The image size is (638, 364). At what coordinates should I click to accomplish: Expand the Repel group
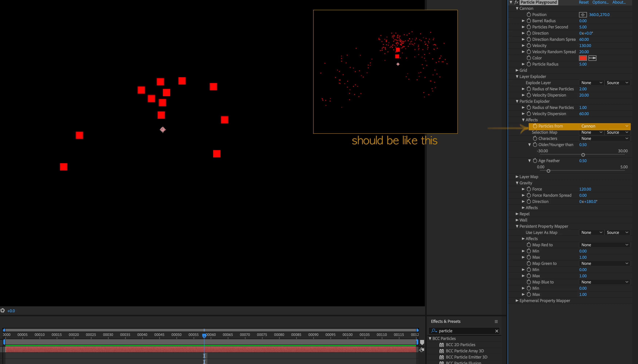tap(517, 214)
